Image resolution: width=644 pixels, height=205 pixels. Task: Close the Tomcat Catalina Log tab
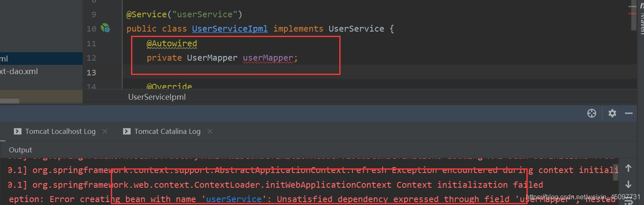pos(209,131)
